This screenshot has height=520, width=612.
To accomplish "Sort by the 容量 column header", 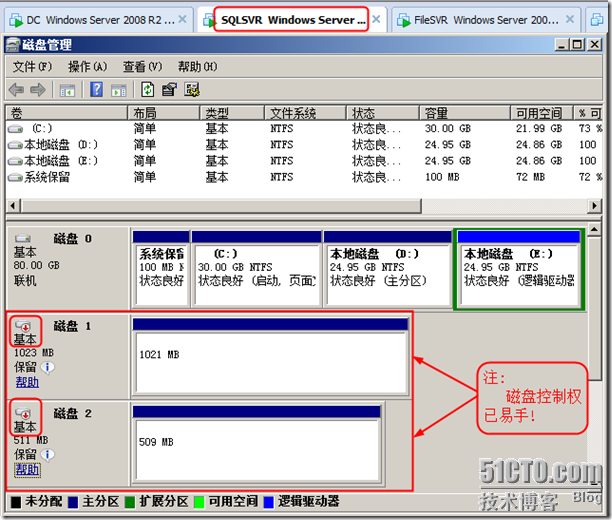I will tap(465, 113).
